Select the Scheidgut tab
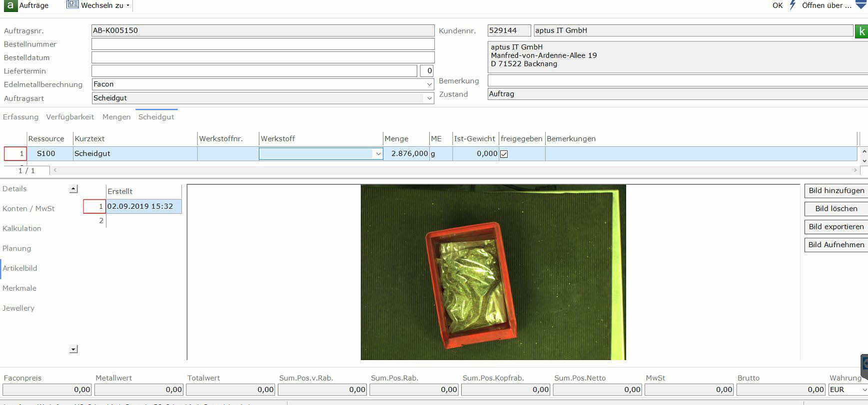 click(156, 117)
